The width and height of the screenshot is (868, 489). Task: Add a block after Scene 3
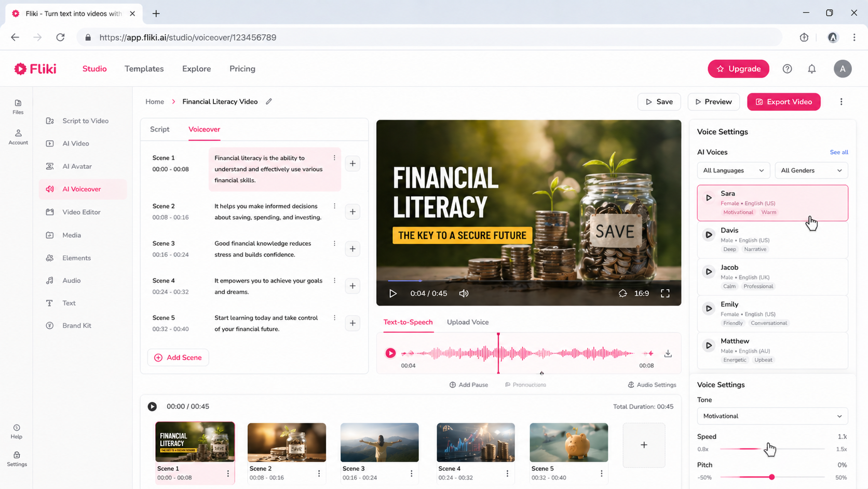(352, 249)
